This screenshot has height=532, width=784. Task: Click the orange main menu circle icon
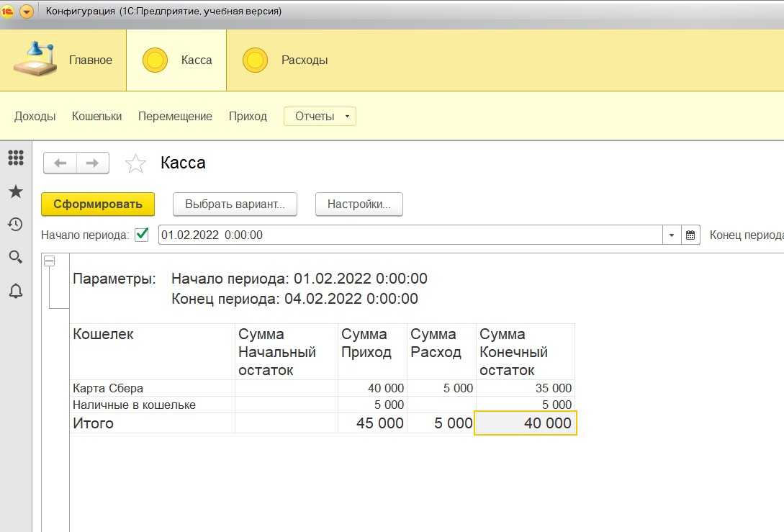pyautogui.click(x=27, y=12)
